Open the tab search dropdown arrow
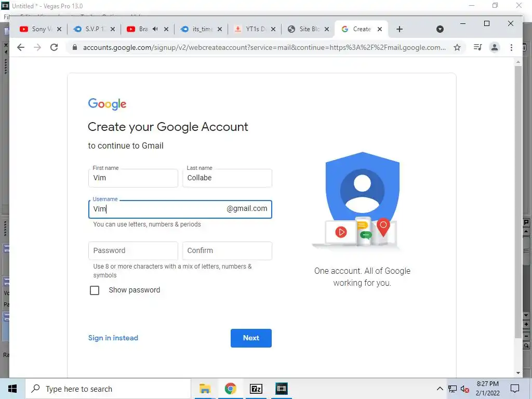 440,29
